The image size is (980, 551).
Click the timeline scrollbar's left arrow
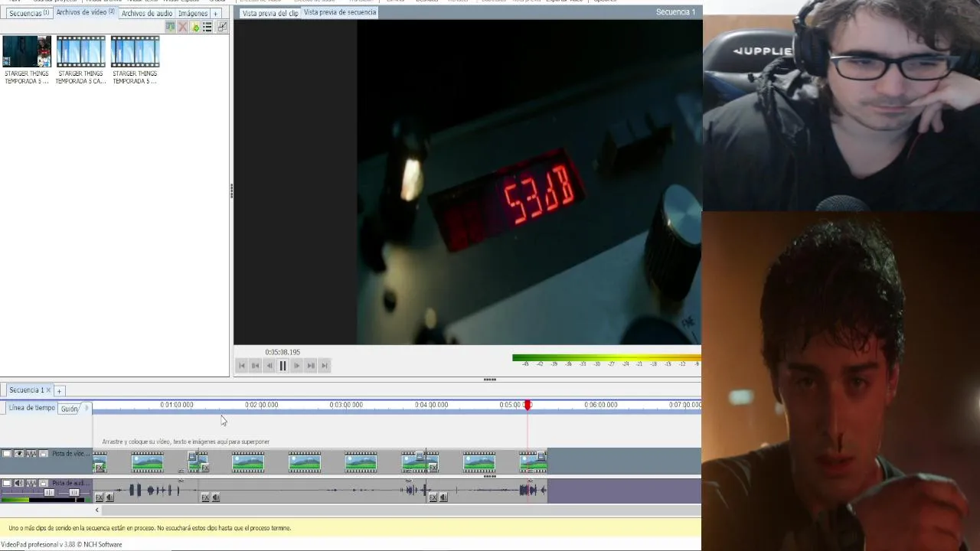pyautogui.click(x=97, y=510)
